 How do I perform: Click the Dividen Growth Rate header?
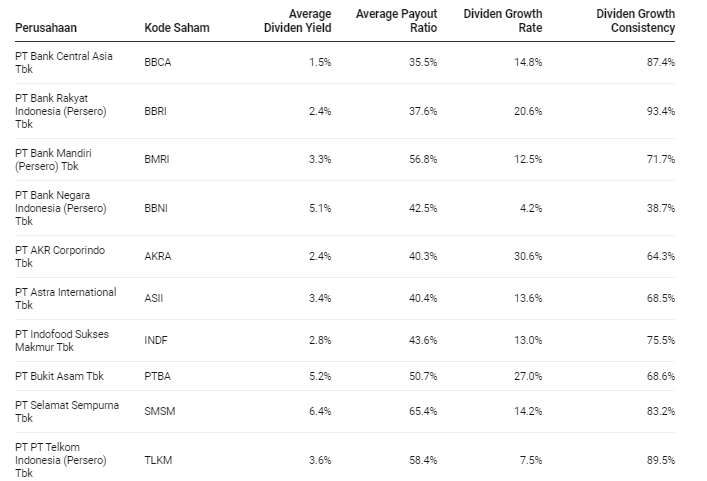503,21
